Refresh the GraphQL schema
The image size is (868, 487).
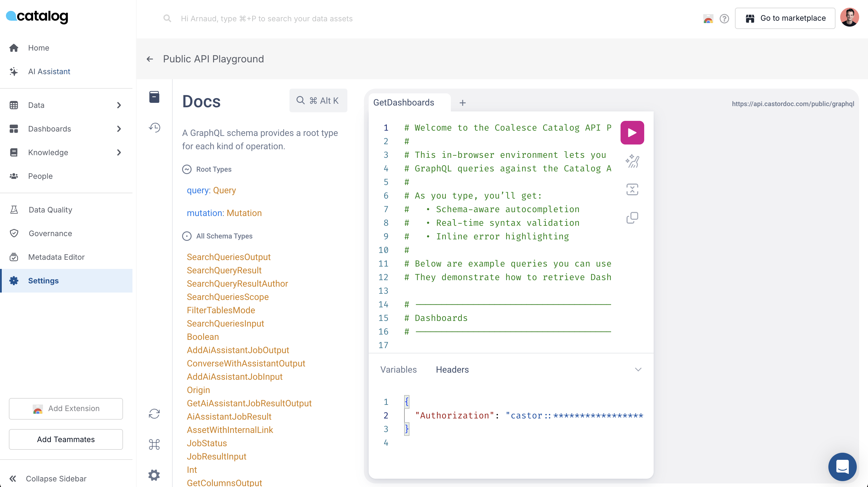(x=154, y=414)
